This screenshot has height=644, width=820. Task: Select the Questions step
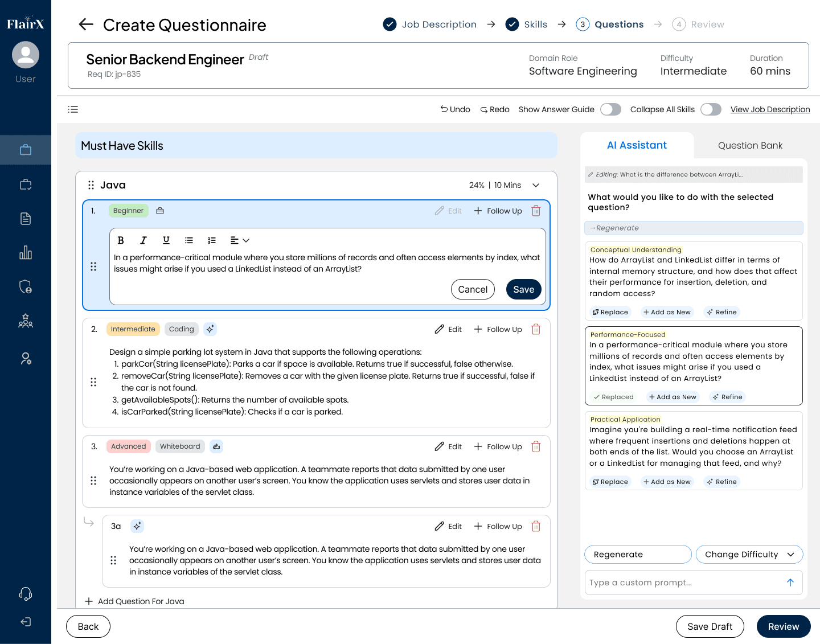[610, 24]
